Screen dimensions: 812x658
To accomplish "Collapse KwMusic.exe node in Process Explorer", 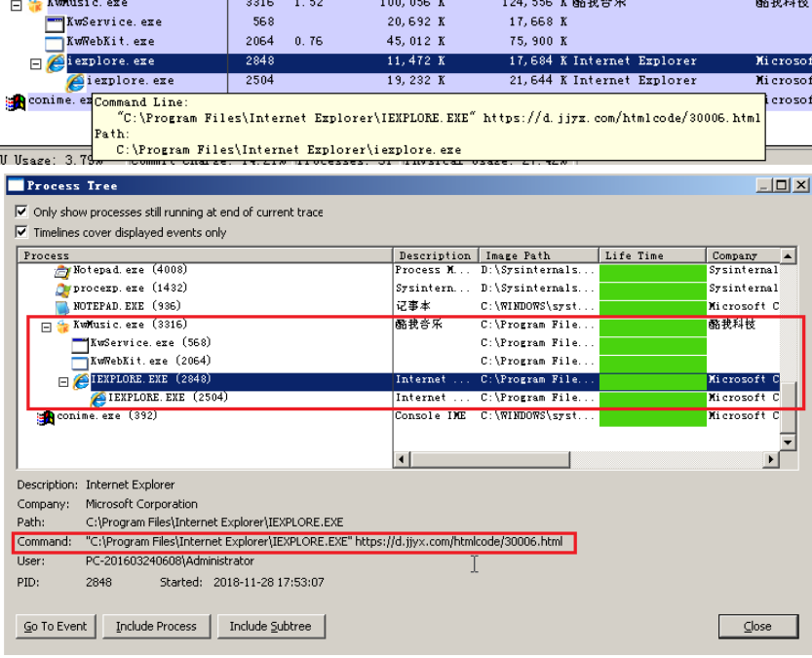I will pyautogui.click(x=16, y=6).
